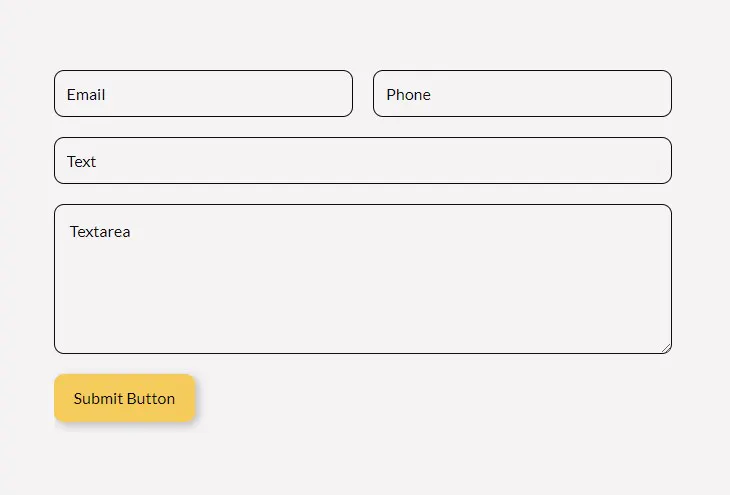The image size is (730, 495).
Task: Click the 'Submit Button' label text
Action: [x=124, y=399]
